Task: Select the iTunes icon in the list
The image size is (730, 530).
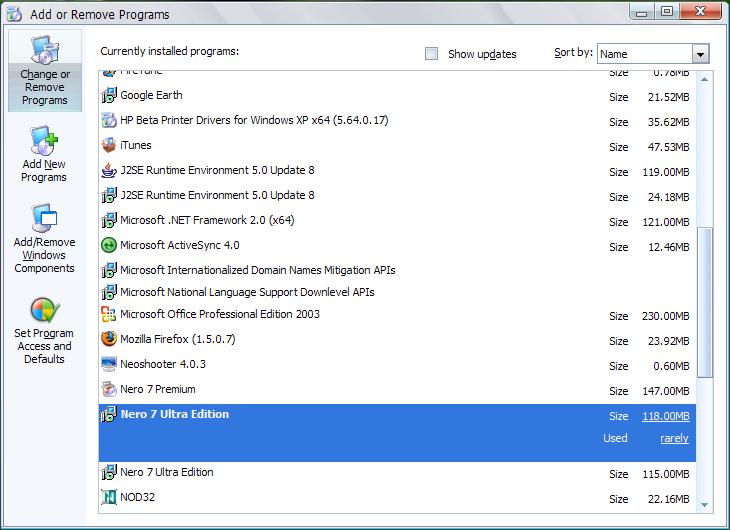Action: coord(109,145)
